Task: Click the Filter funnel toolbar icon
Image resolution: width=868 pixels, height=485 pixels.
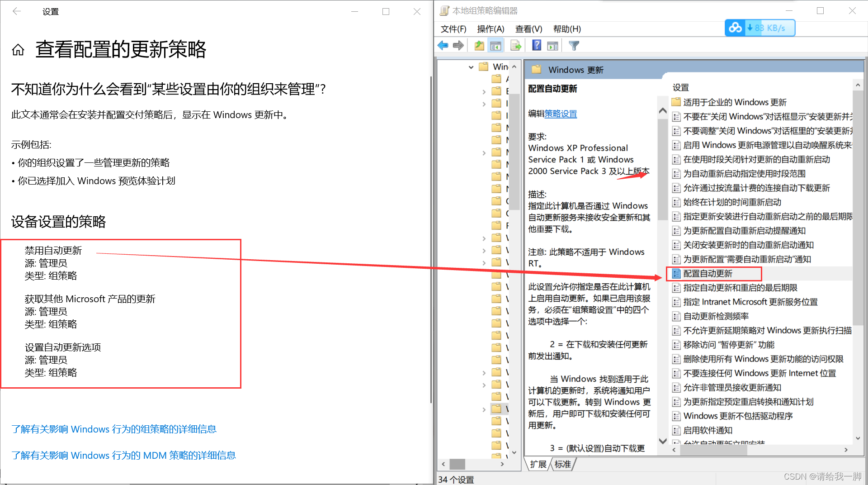Action: (x=574, y=45)
